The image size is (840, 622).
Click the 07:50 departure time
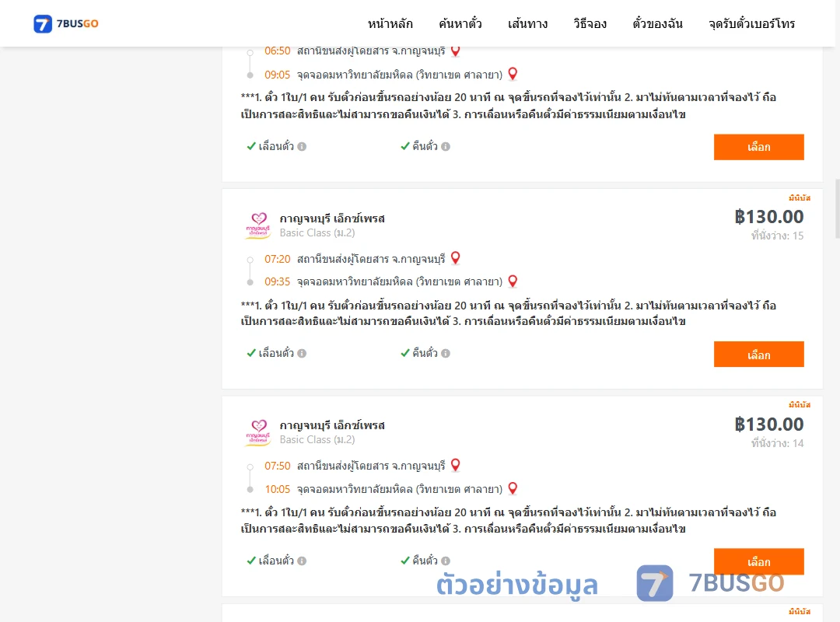point(277,466)
